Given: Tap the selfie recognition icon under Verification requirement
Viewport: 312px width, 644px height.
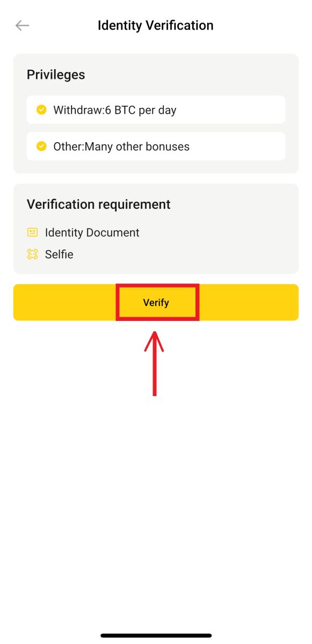Looking at the screenshot, I should tap(32, 254).
